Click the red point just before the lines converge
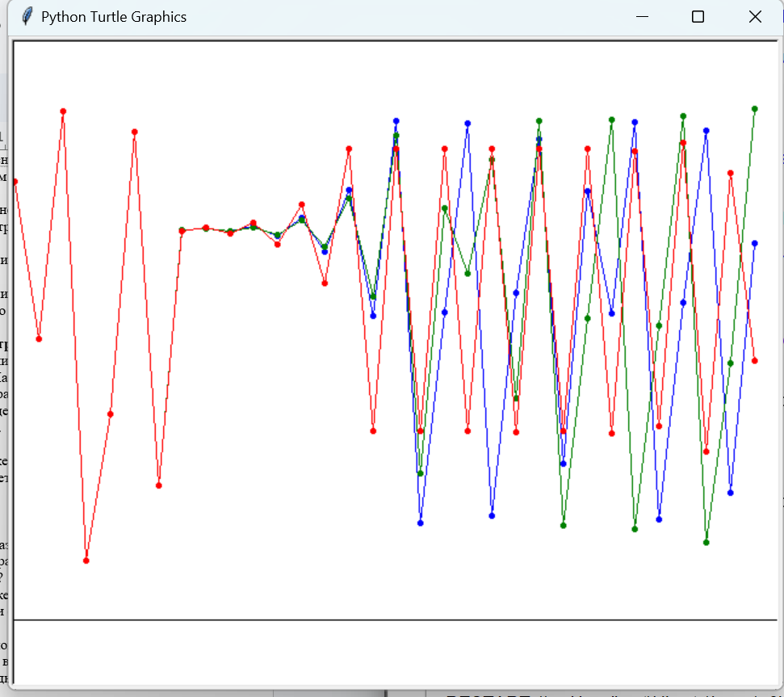The width and height of the screenshot is (784, 697). point(159,485)
